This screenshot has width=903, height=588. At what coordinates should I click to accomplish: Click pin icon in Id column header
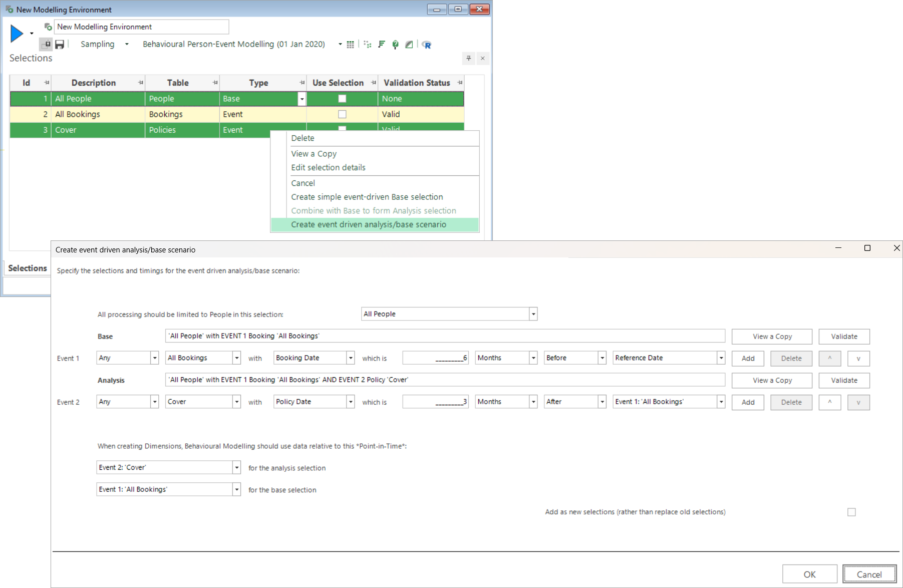click(47, 83)
